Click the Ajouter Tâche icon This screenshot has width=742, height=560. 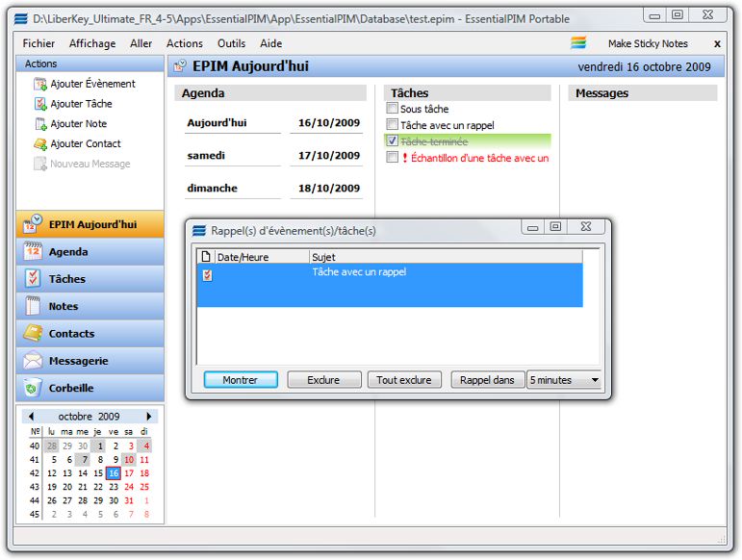(x=40, y=104)
